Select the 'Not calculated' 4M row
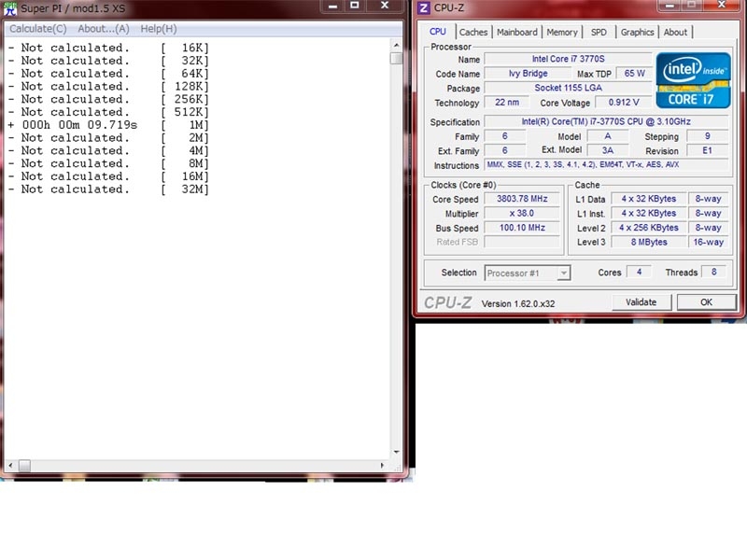747x560 pixels. pyautogui.click(x=108, y=151)
